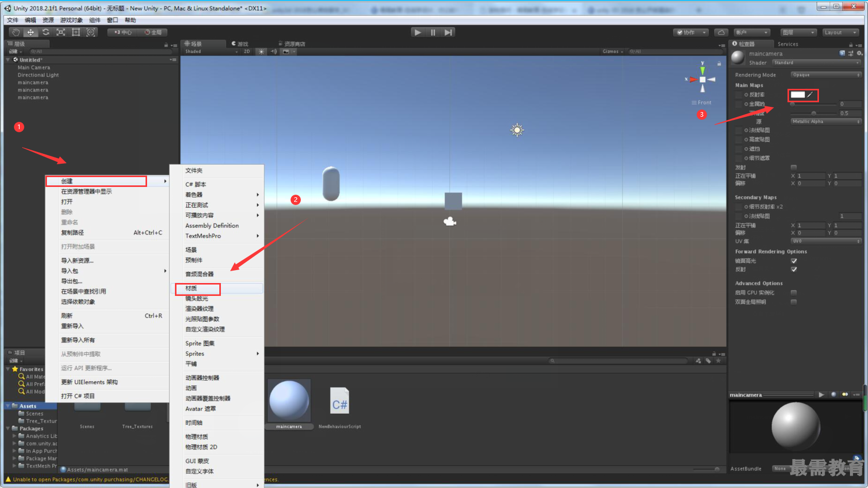
Task: Open Rendering Mode Opaque dropdown
Action: point(826,75)
